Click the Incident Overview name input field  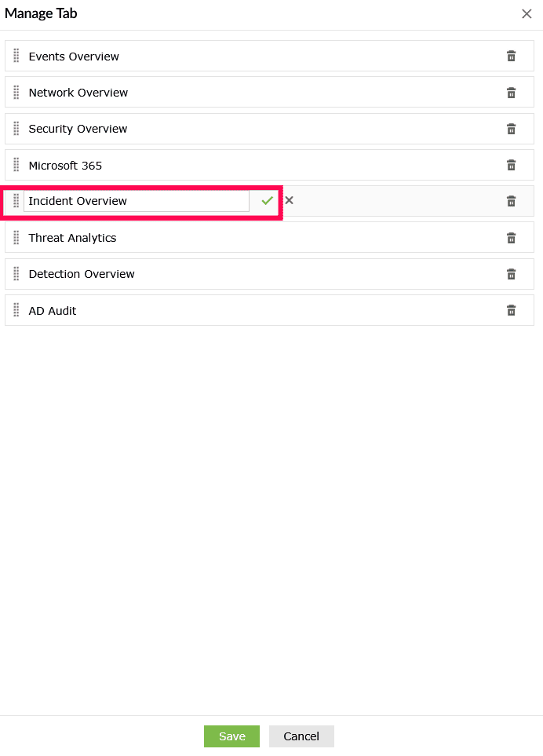(136, 201)
